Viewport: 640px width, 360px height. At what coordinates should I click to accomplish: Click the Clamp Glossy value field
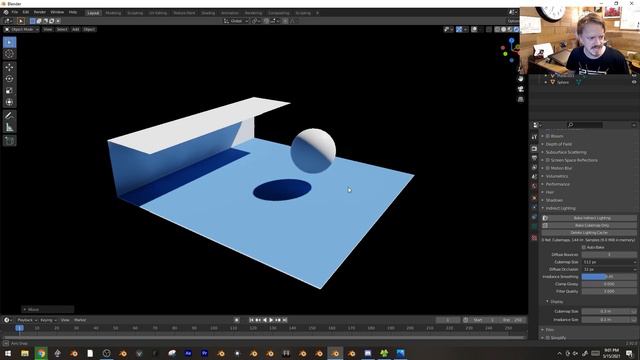[x=609, y=284]
